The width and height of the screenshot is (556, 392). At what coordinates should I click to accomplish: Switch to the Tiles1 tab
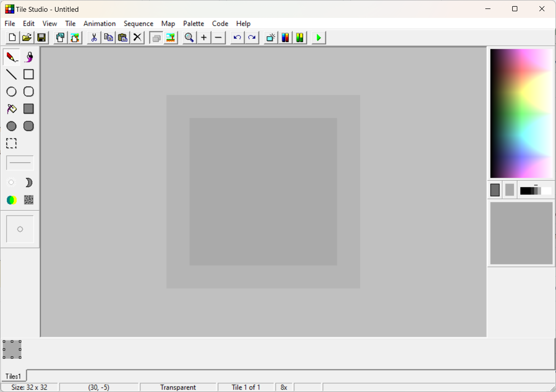(13, 376)
